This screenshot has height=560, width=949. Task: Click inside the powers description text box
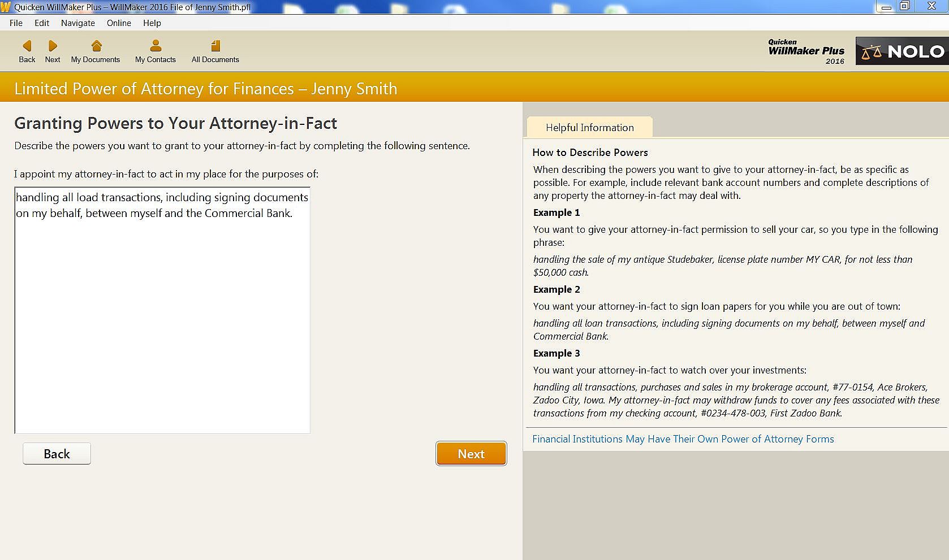click(x=162, y=316)
